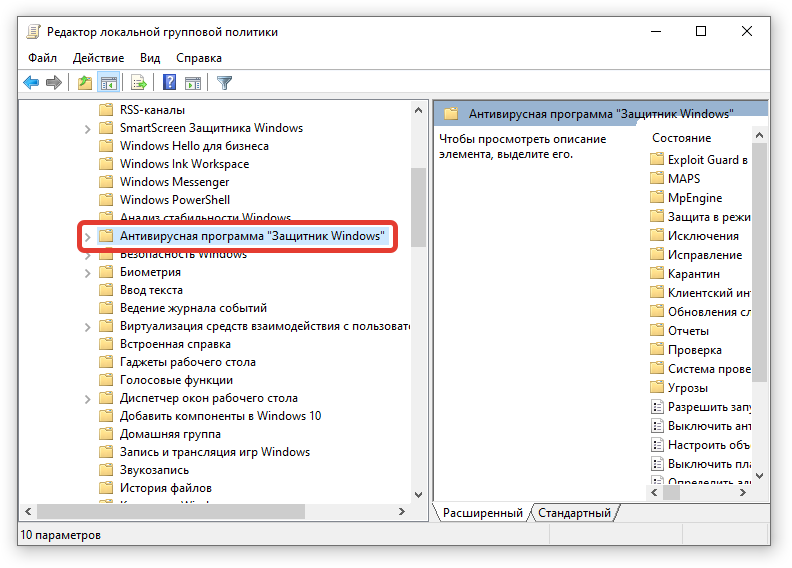Click the Исключения folder icon

pos(657,236)
